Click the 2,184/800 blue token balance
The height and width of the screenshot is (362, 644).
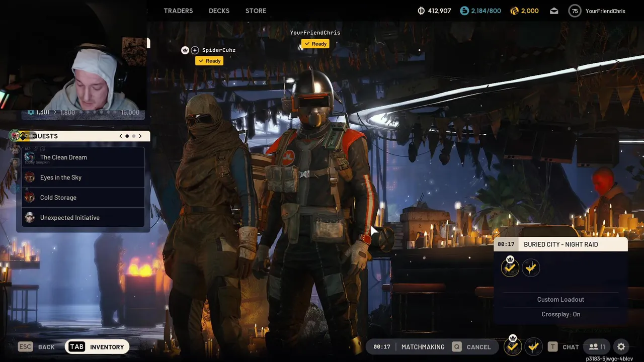(486, 11)
